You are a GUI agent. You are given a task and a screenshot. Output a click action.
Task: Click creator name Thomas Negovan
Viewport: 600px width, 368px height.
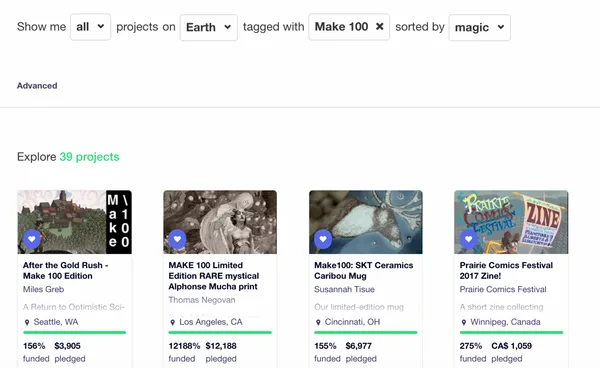tap(202, 300)
